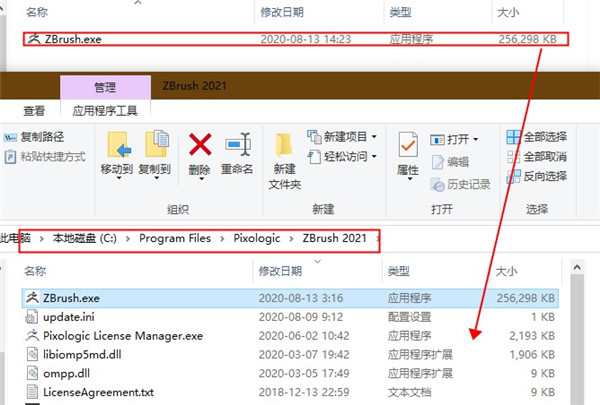Select Pixologic License Manager.exe name
The width and height of the screenshot is (600, 405).
click(123, 336)
